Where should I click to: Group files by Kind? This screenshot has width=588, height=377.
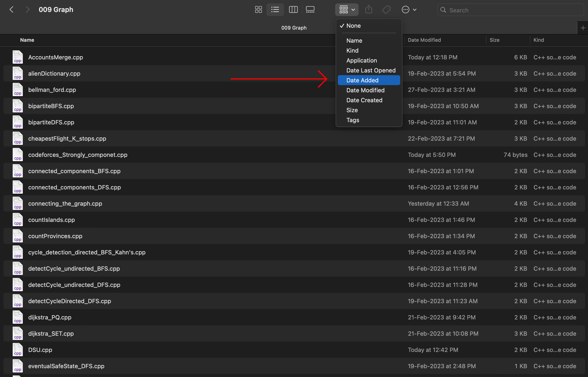click(x=352, y=50)
